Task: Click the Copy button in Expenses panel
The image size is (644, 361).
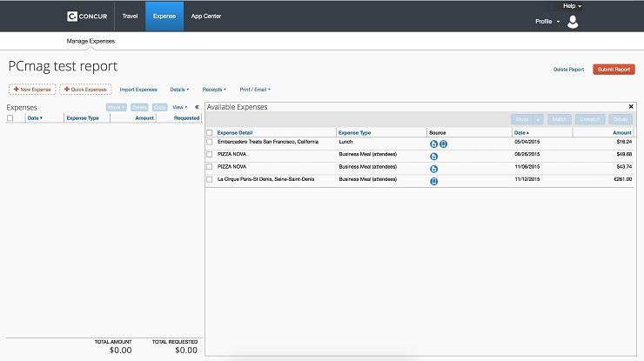Action: pyautogui.click(x=160, y=107)
